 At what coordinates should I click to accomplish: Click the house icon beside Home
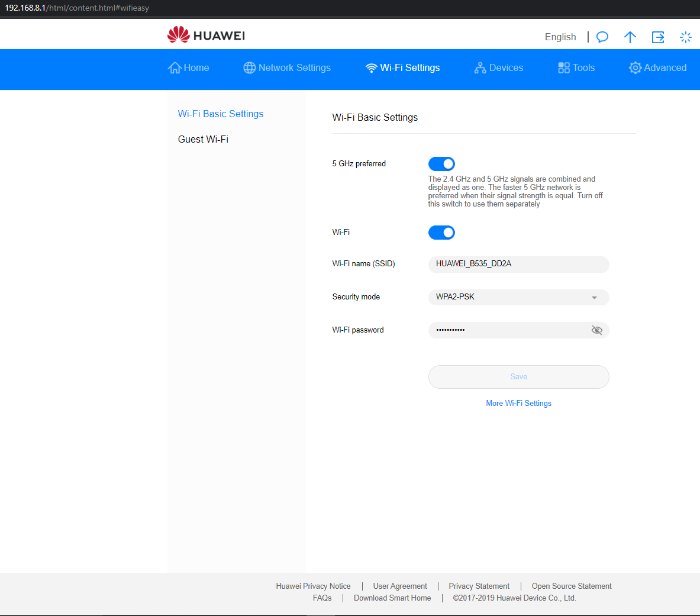[x=175, y=68]
